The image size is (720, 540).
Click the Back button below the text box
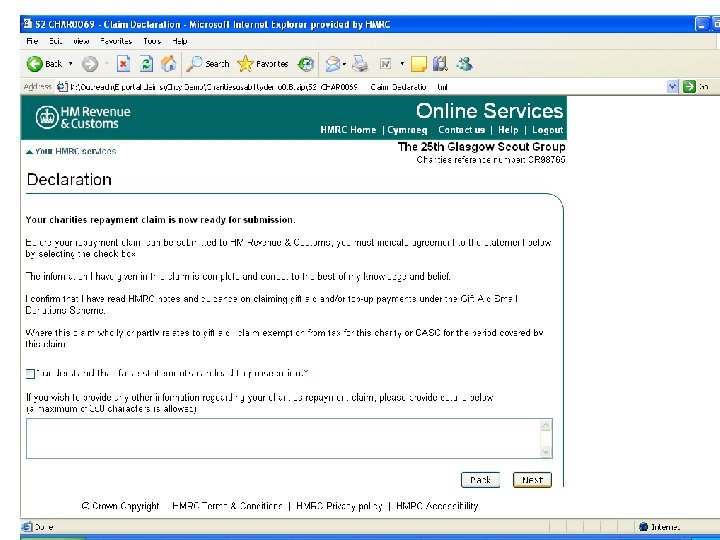tap(480, 480)
